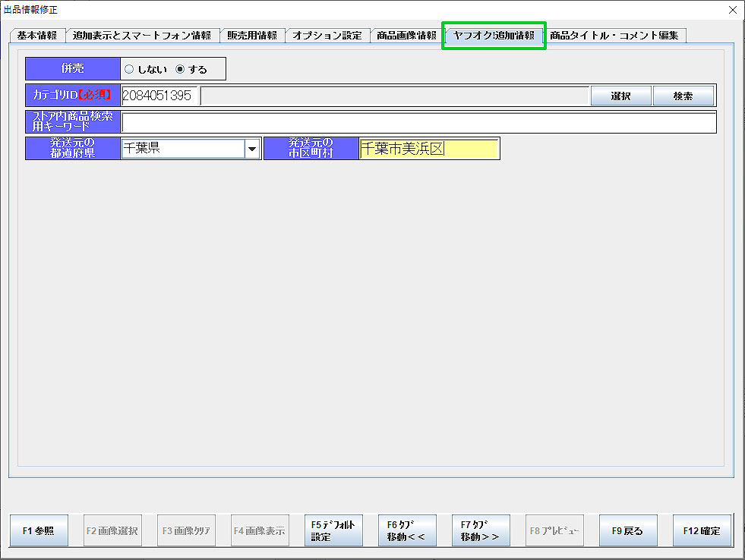
Task: Click the F9 戻る button
Action: click(627, 530)
